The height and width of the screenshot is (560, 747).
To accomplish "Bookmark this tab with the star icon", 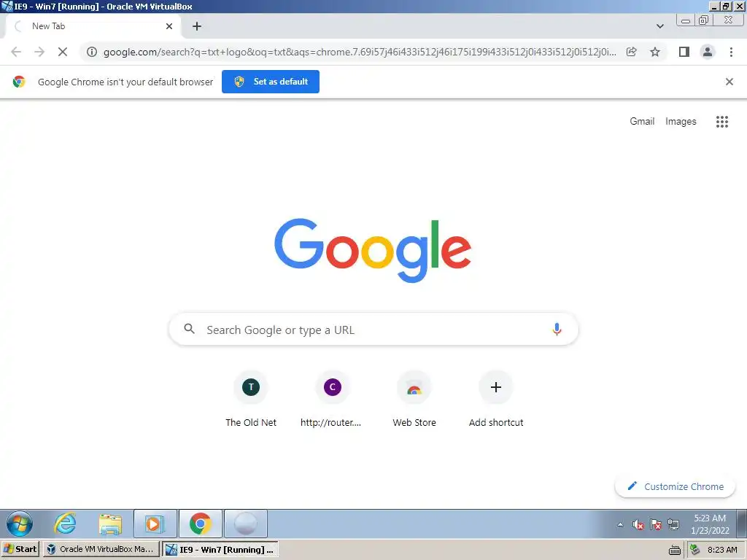I will click(655, 52).
